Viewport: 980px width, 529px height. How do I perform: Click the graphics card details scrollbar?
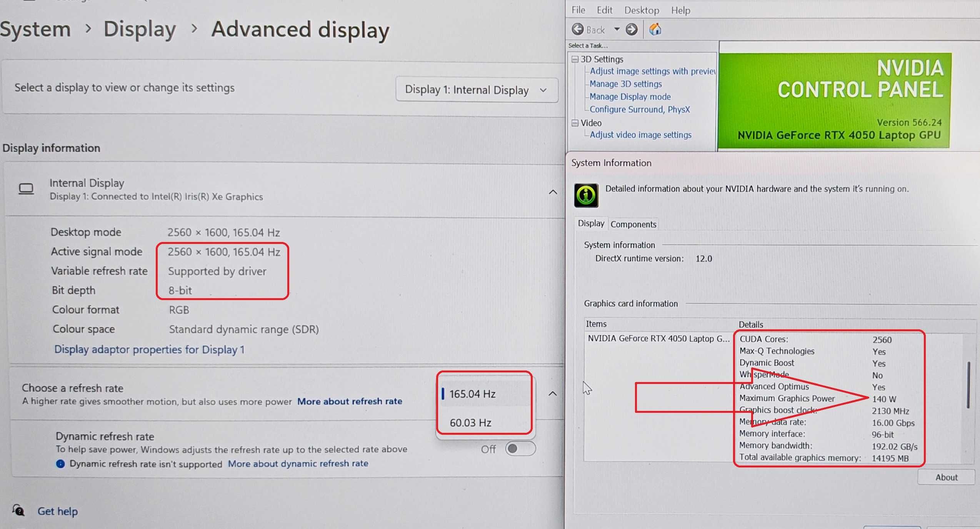coord(968,385)
